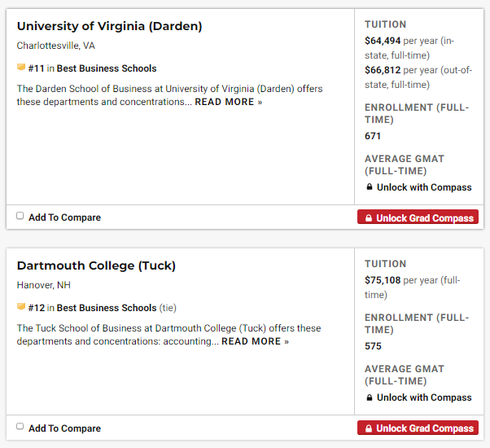This screenshot has height=448, width=490.
Task: Expand Tuck description with READ MORE
Action: point(255,341)
